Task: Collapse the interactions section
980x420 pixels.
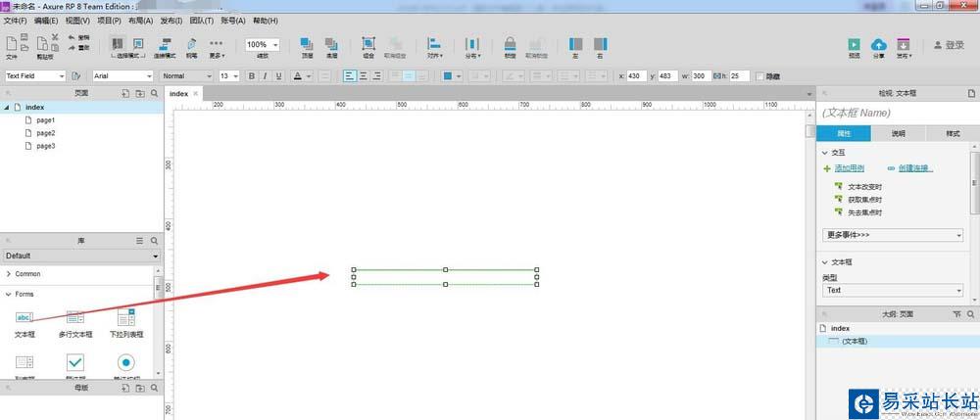Action: point(824,153)
